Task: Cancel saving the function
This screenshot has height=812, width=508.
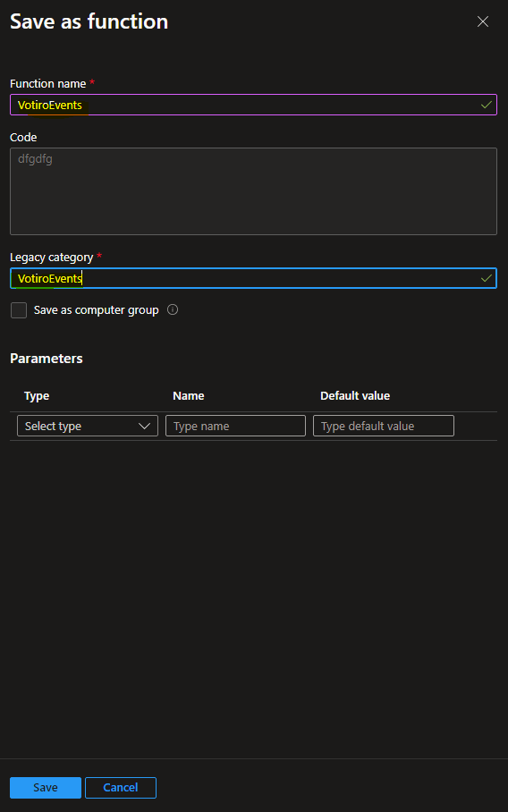Action: 121,788
